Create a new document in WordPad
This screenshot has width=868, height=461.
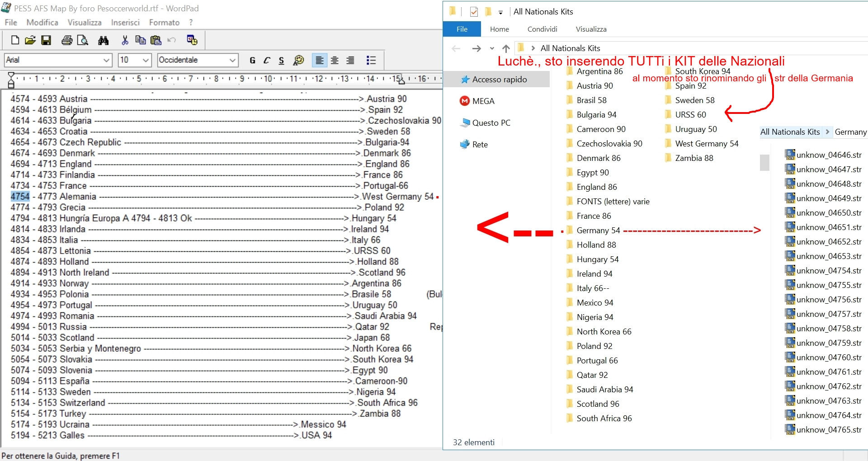point(15,40)
